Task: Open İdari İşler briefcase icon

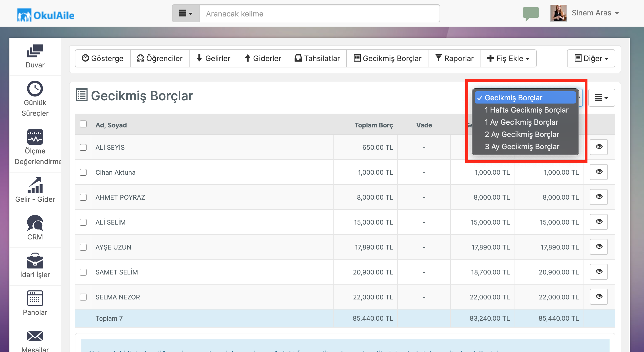Action: 35,261
